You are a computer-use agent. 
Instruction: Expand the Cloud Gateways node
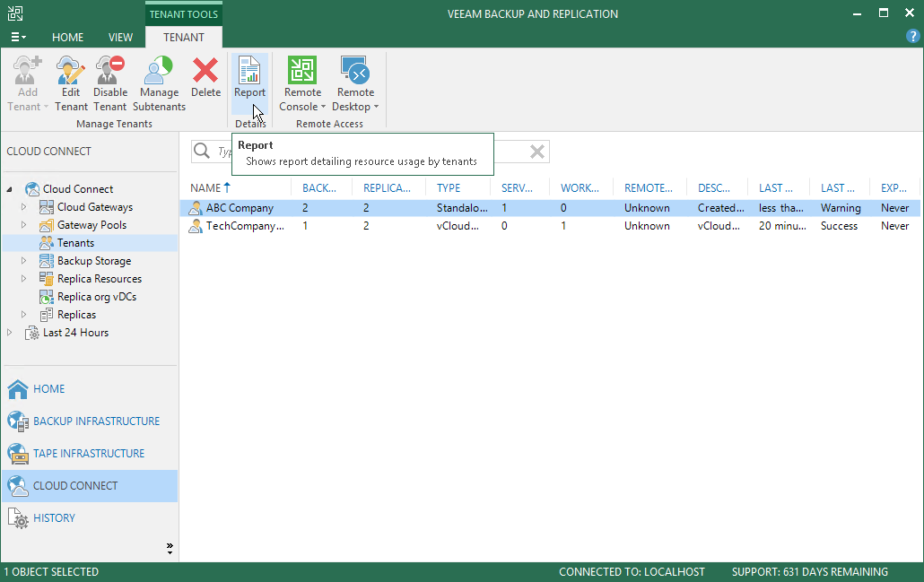[x=23, y=207]
